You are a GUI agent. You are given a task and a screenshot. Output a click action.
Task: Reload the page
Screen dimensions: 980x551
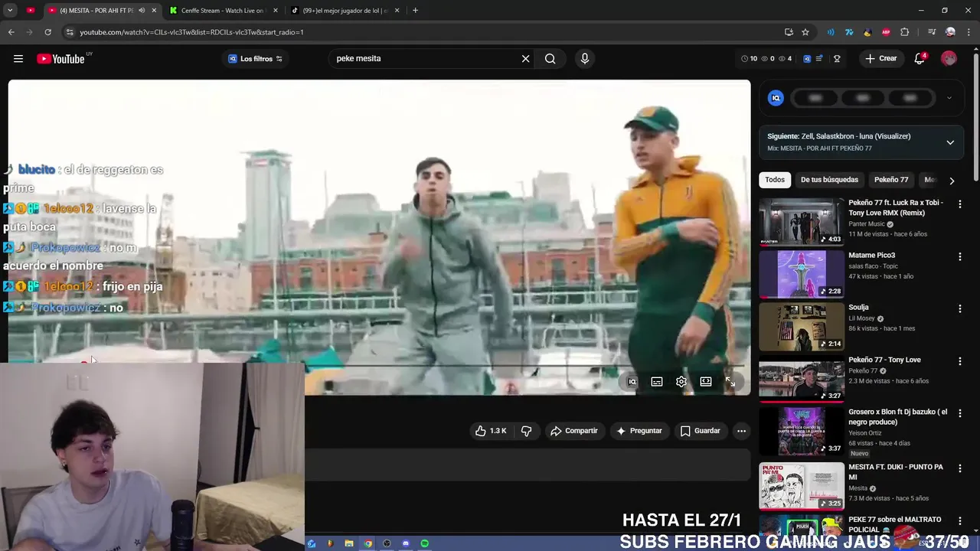pos(47,32)
